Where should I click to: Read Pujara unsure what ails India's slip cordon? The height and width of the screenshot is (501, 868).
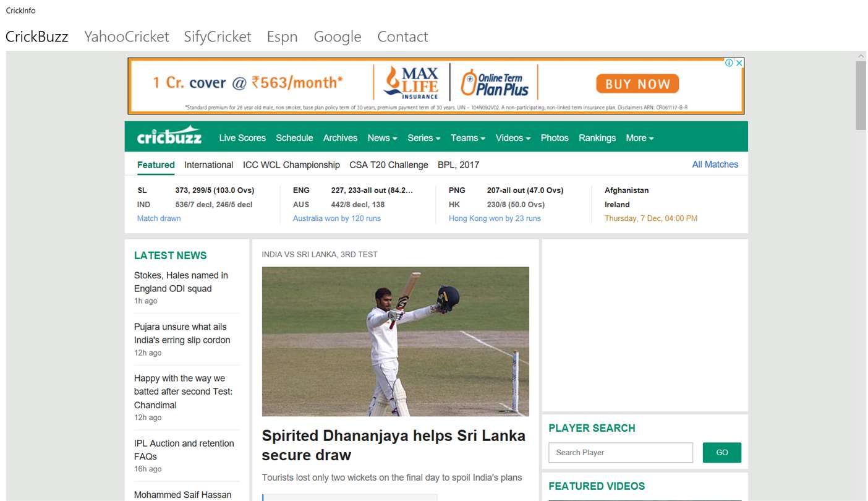click(182, 333)
